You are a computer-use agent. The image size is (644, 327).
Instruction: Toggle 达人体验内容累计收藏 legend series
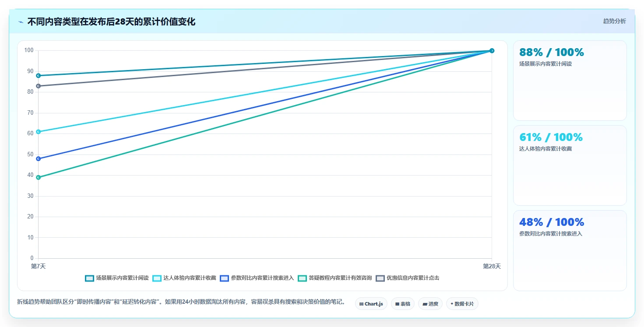pyautogui.click(x=184, y=278)
